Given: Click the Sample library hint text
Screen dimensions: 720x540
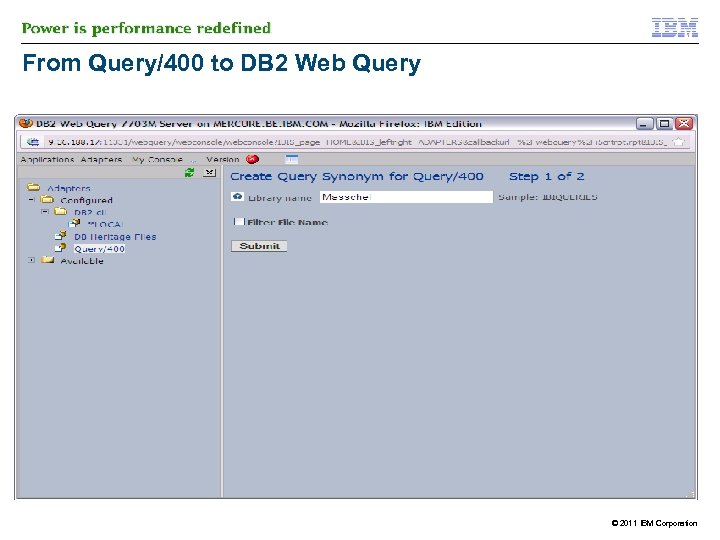Looking at the screenshot, I should point(548,197).
